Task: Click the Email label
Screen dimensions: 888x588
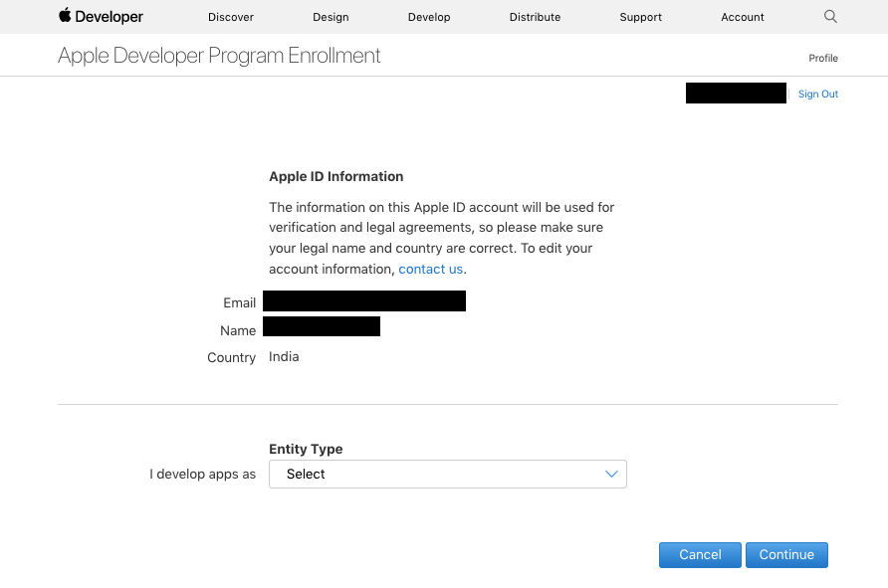Action: pos(240,302)
